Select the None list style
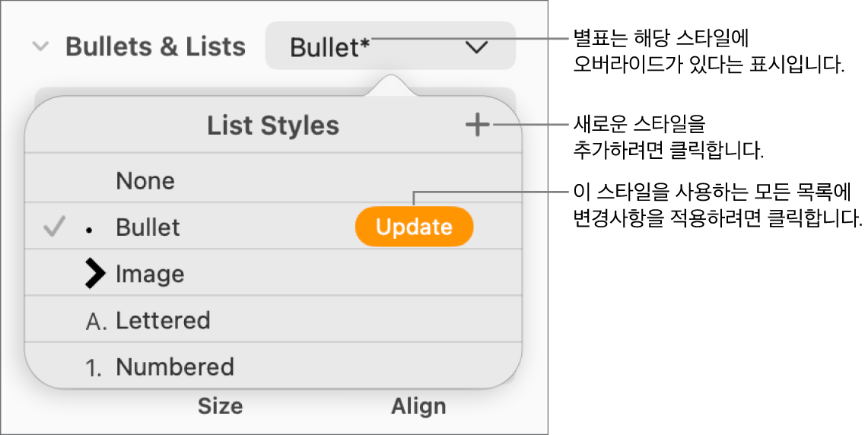The image size is (868, 435). (x=145, y=181)
